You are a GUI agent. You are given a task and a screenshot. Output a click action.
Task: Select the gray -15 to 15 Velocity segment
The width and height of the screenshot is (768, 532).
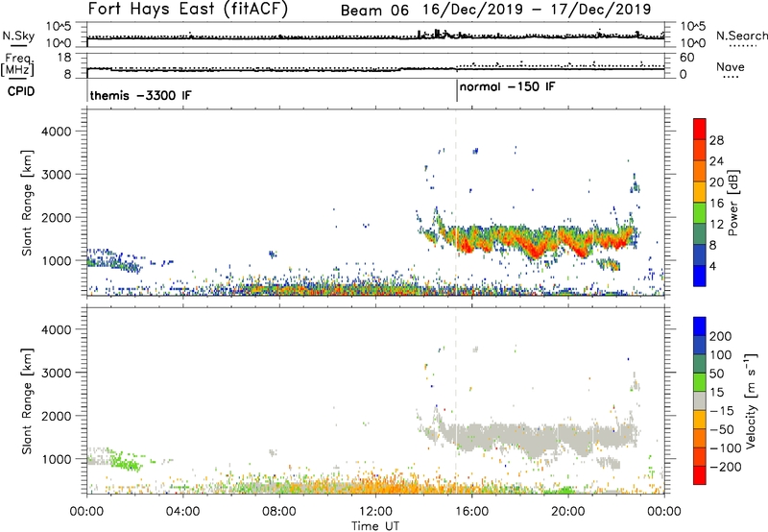pos(700,400)
